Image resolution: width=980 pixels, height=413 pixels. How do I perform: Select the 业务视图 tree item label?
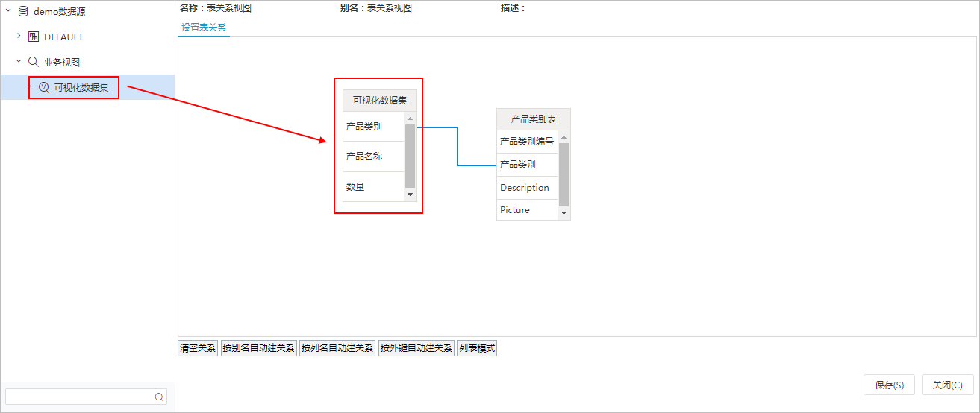(62, 62)
